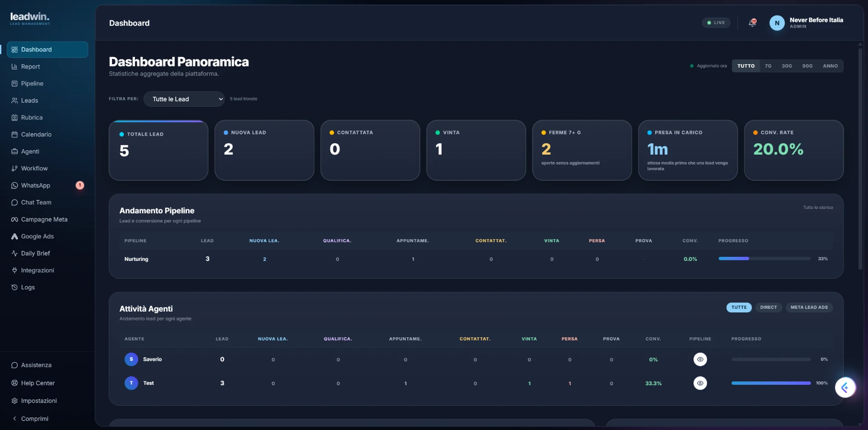Toggle the LIVE status indicator
The width and height of the screenshot is (868, 430).
point(716,23)
